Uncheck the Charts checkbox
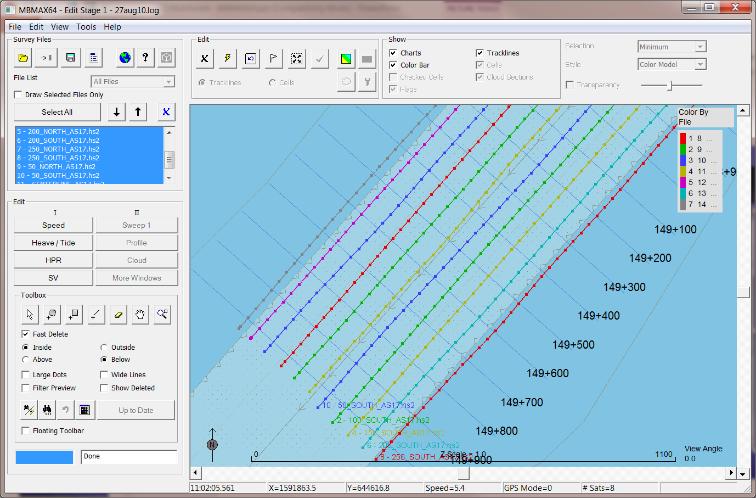This screenshot has width=756, height=498. (x=393, y=53)
